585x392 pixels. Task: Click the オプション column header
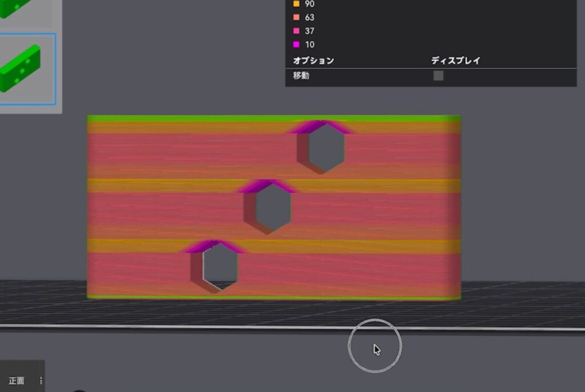coord(313,61)
